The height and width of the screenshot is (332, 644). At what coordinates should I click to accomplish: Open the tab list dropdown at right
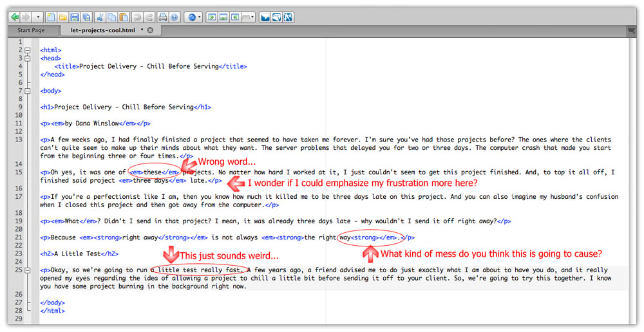click(631, 30)
